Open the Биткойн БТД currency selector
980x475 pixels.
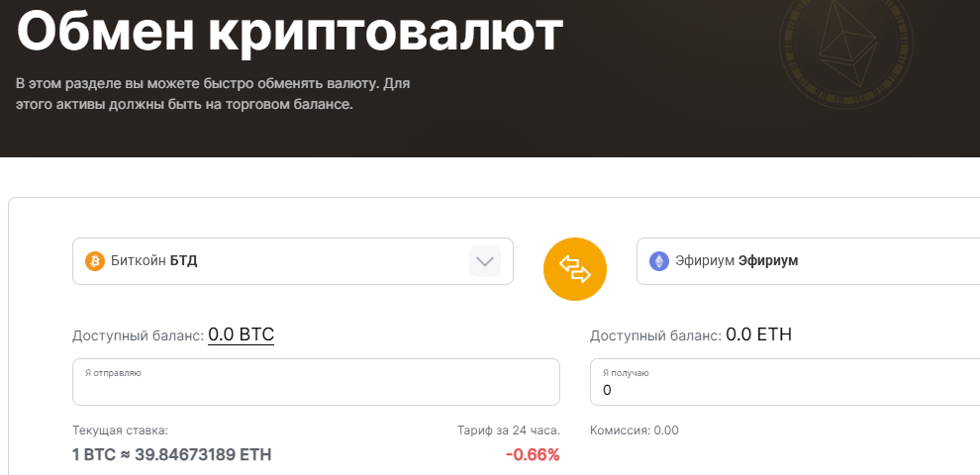click(x=292, y=261)
